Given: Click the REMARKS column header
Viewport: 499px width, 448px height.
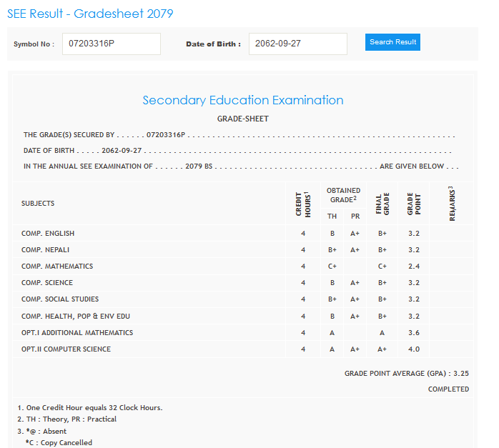Looking at the screenshot, I should tap(452, 204).
